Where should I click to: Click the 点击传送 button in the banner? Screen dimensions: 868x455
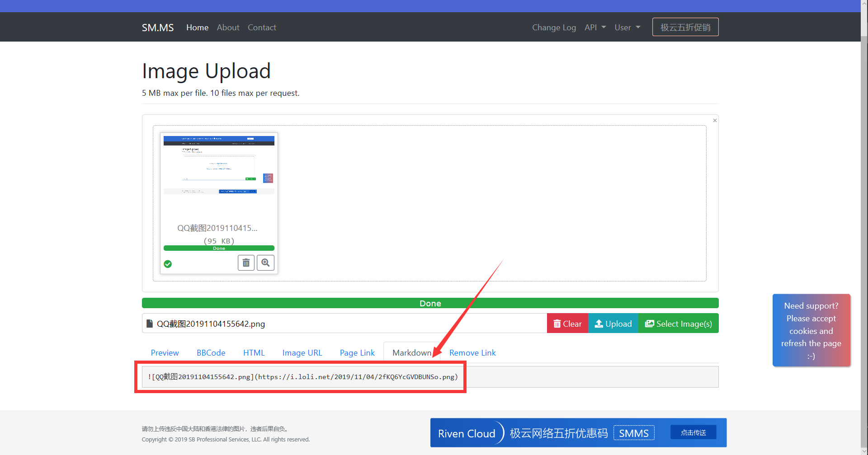tap(693, 432)
